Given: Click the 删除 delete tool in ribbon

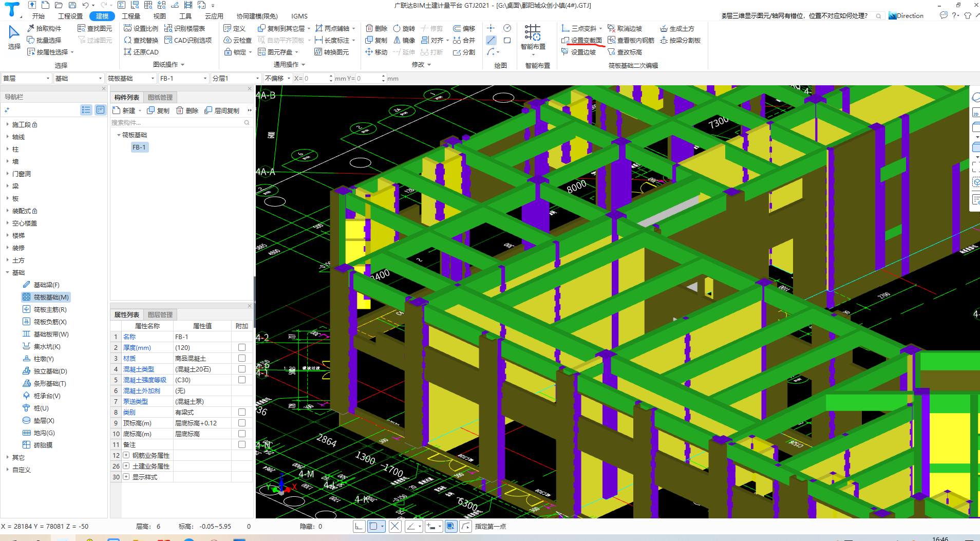Looking at the screenshot, I should pyautogui.click(x=376, y=28).
